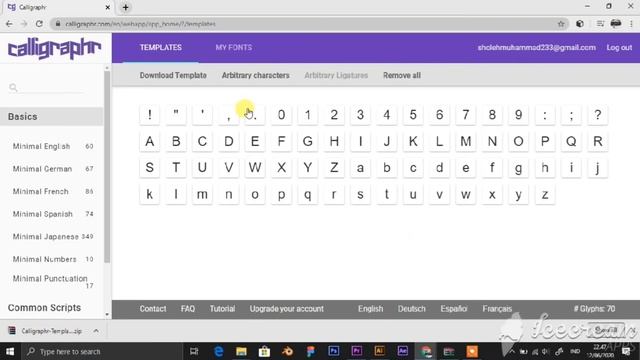Viewport: 640px width, 360px height.
Task: Select the lowercase z glyph tile
Action: coord(545,194)
